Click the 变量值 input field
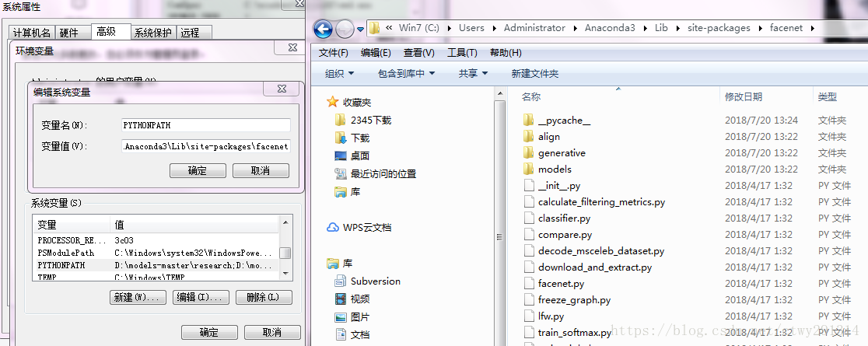 [x=205, y=147]
